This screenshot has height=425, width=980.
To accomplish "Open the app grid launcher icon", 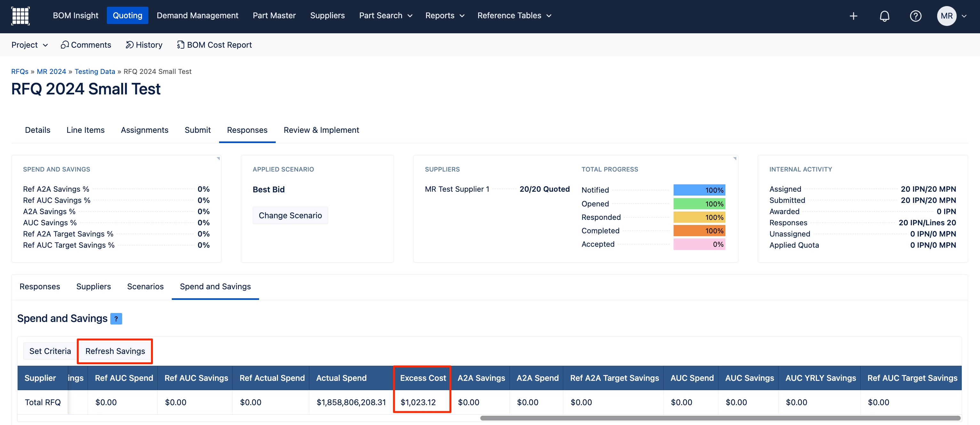I will pos(20,16).
